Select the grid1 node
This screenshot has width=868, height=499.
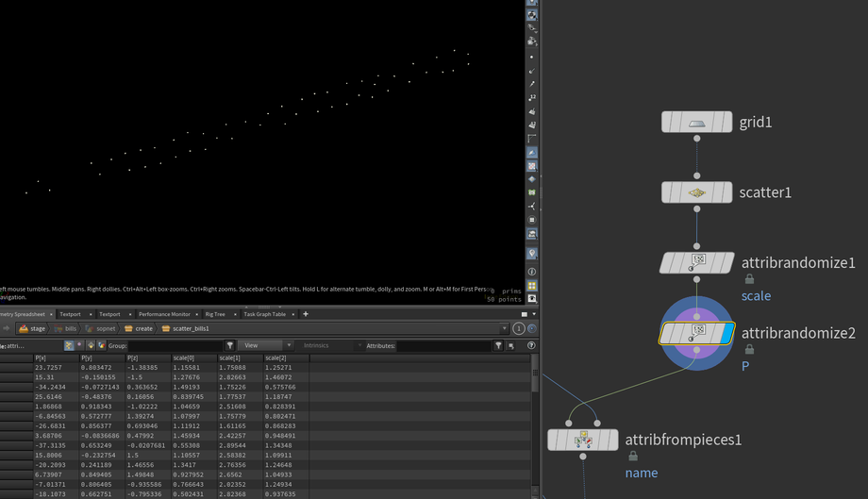click(696, 122)
